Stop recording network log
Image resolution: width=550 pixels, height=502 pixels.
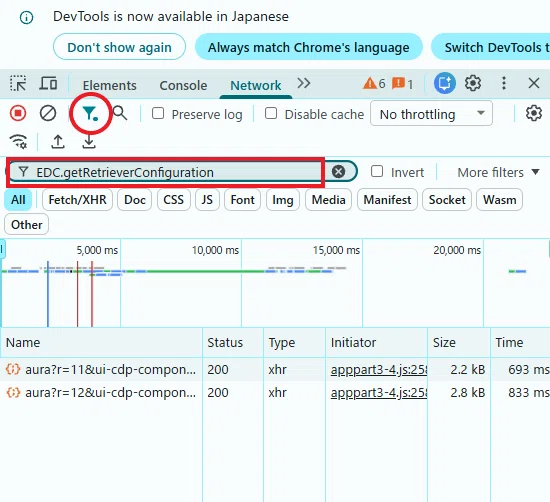[18, 113]
